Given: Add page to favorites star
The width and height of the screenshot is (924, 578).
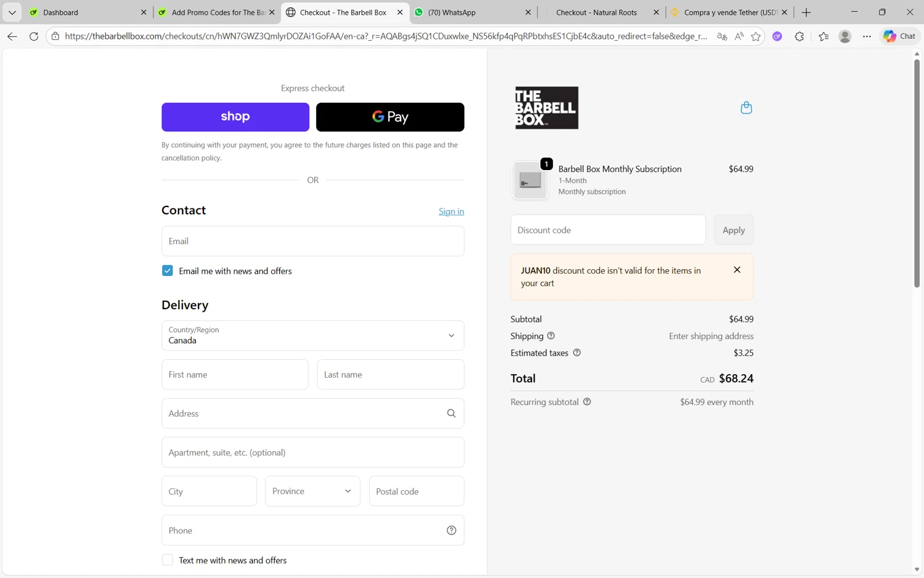Looking at the screenshot, I should pos(756,36).
